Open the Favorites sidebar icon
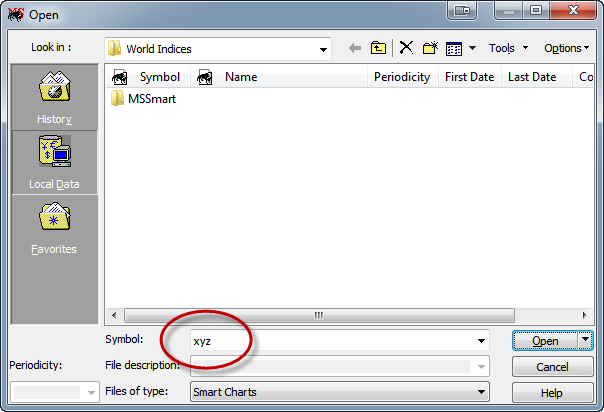Screen dimensions: 604x412 pos(54,227)
